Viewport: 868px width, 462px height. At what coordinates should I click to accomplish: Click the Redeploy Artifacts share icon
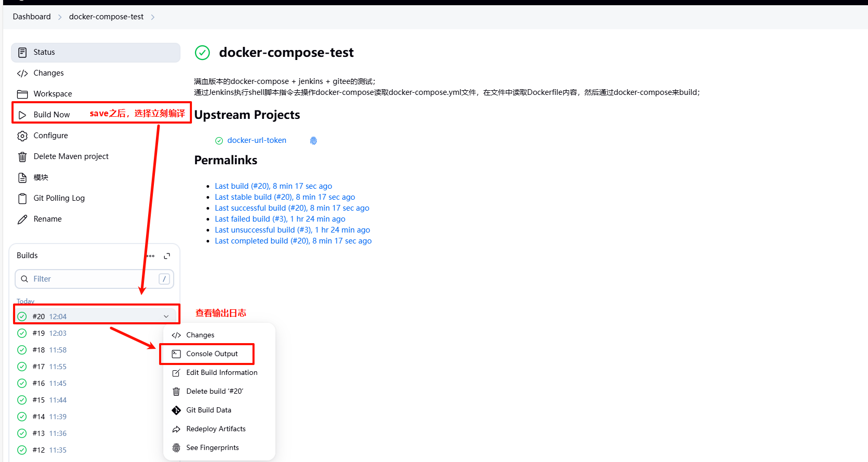176,429
